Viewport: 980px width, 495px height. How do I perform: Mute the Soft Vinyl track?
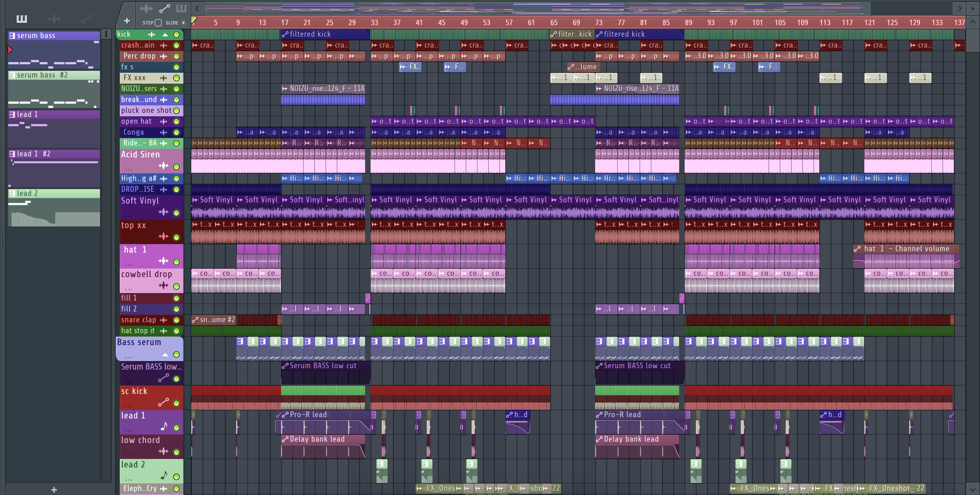pos(177,213)
